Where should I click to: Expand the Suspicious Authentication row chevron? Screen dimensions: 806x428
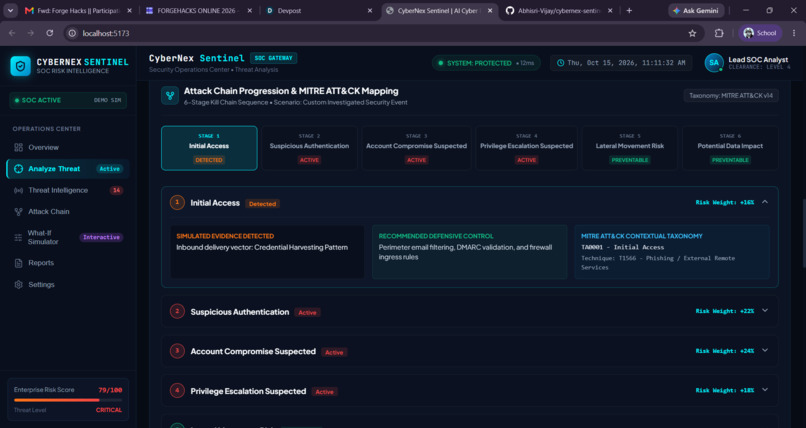pos(765,311)
